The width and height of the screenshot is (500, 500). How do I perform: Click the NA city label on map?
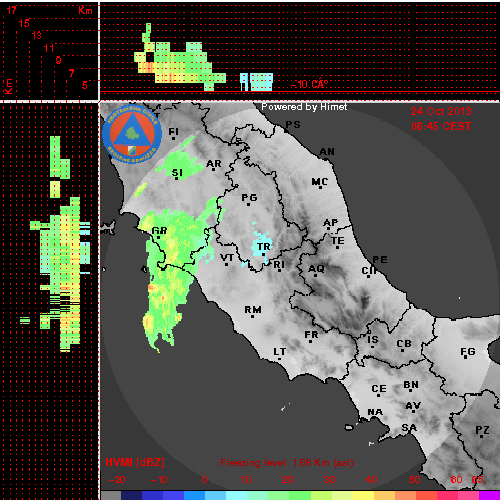[x=375, y=412]
